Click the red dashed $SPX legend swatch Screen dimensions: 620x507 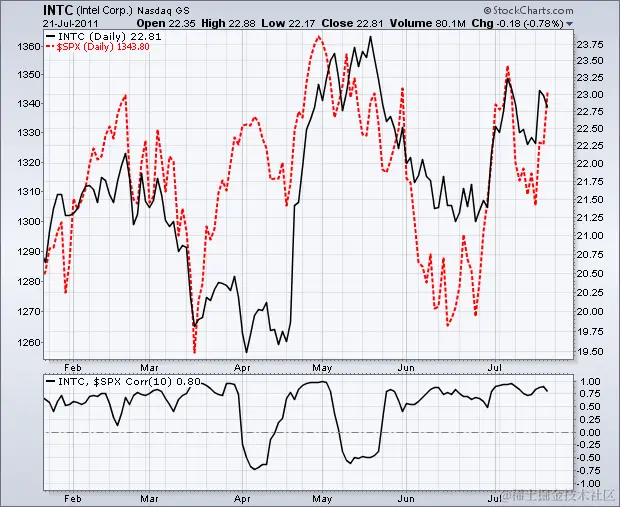point(51,47)
